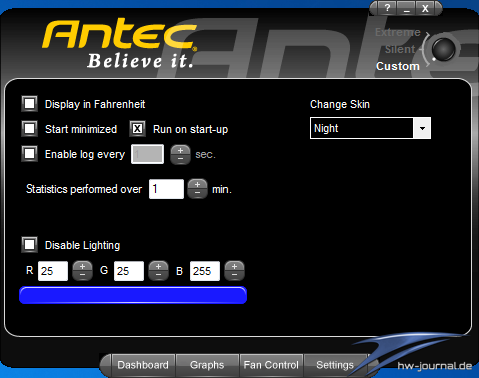Tick the Disable Lighting checkbox
This screenshot has width=479, height=378.
click(30, 245)
